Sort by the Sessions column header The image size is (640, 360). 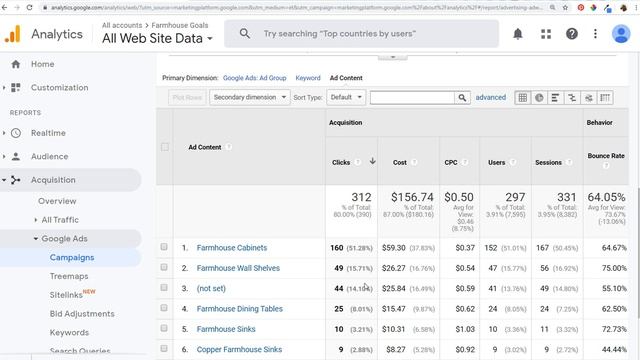click(x=548, y=162)
